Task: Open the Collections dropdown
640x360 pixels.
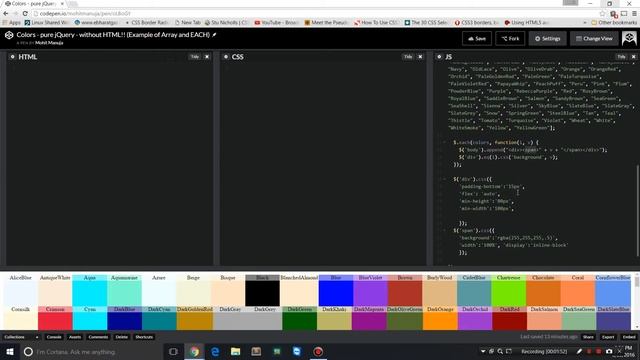Action: pos(21,337)
